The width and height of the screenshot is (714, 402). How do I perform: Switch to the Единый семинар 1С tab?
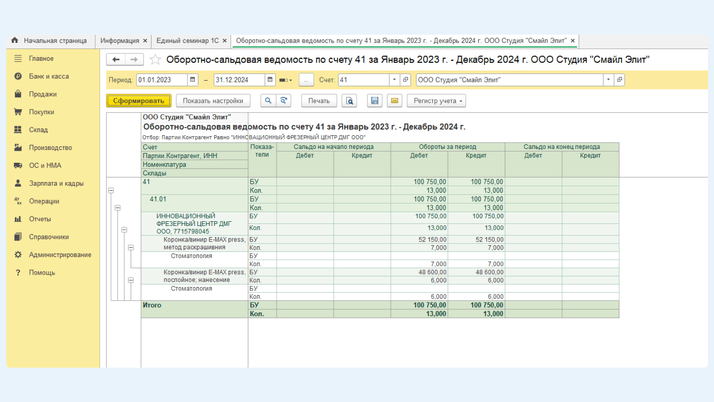(188, 41)
